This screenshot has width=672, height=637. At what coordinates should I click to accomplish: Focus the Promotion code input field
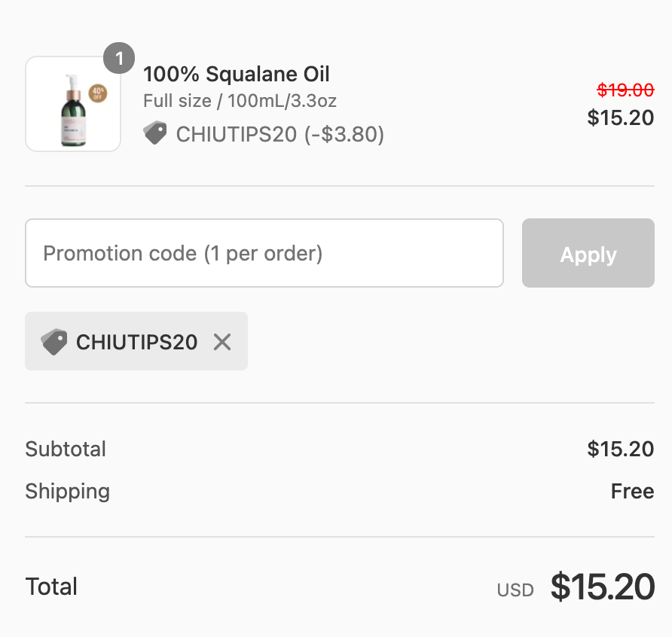click(264, 253)
